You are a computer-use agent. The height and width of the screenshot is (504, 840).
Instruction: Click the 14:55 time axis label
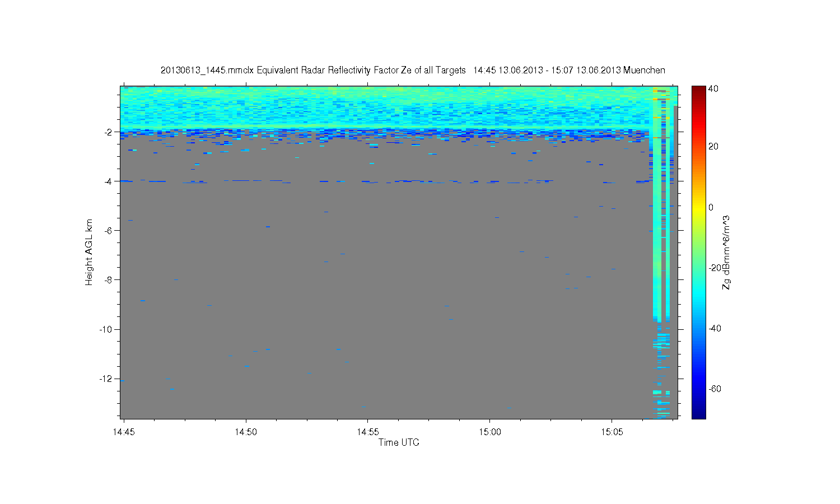point(367,432)
